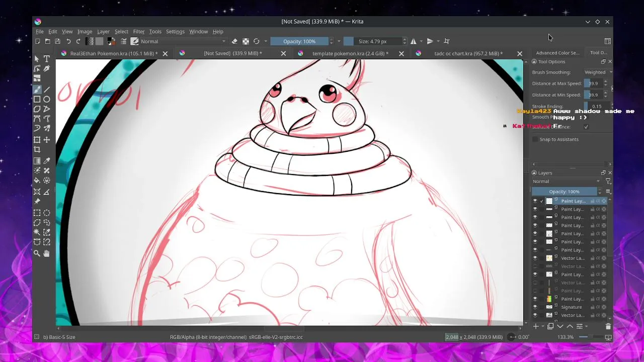Toggle visibility of the first Vector Layer
The image size is (644, 362).
[x=535, y=258]
